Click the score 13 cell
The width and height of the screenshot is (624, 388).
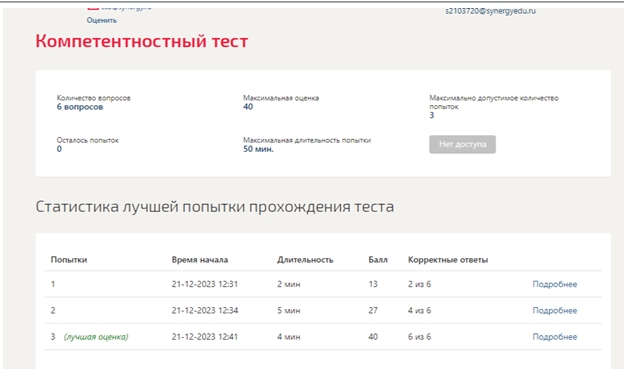click(373, 284)
